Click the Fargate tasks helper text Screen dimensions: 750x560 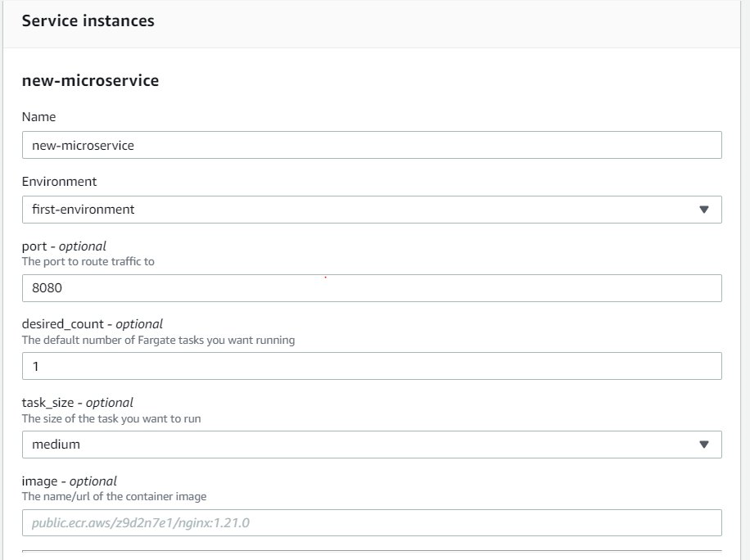158,340
